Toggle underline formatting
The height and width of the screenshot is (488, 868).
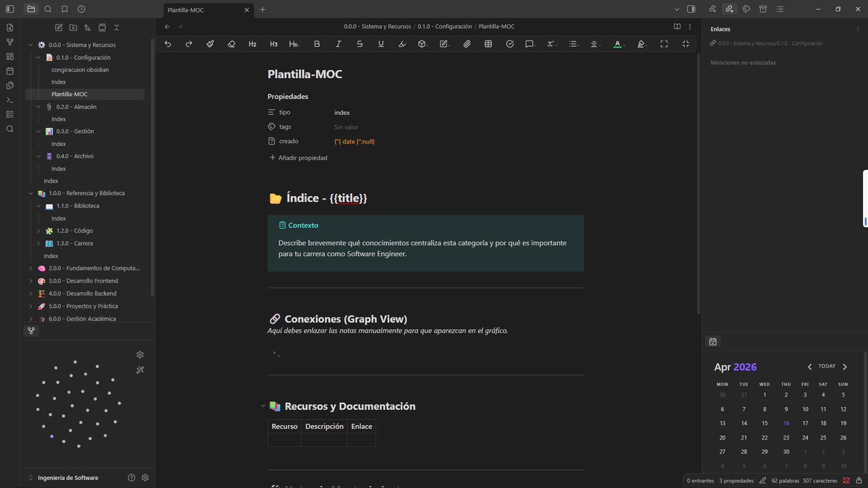coord(380,44)
